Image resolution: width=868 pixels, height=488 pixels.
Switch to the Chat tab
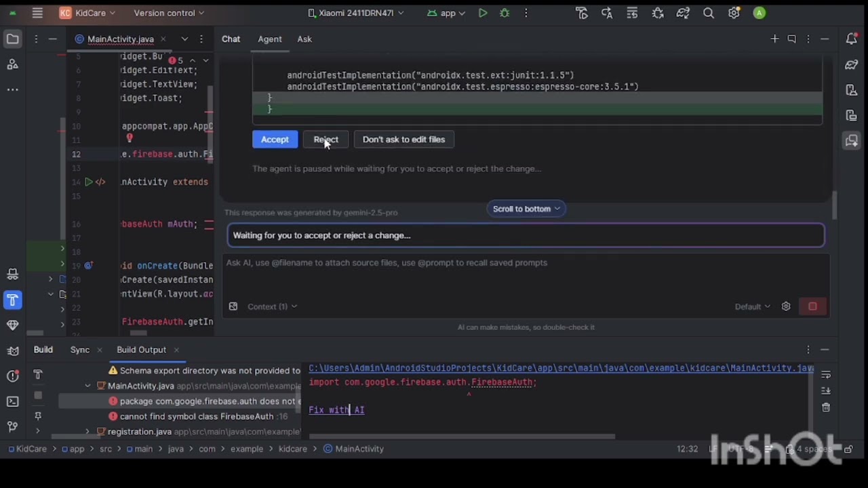tap(231, 39)
